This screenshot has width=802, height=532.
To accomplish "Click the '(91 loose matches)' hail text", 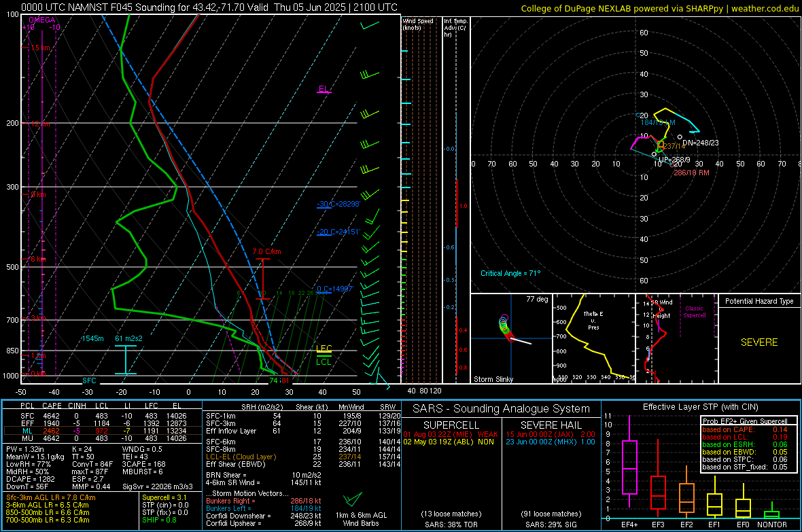I will point(551,514).
